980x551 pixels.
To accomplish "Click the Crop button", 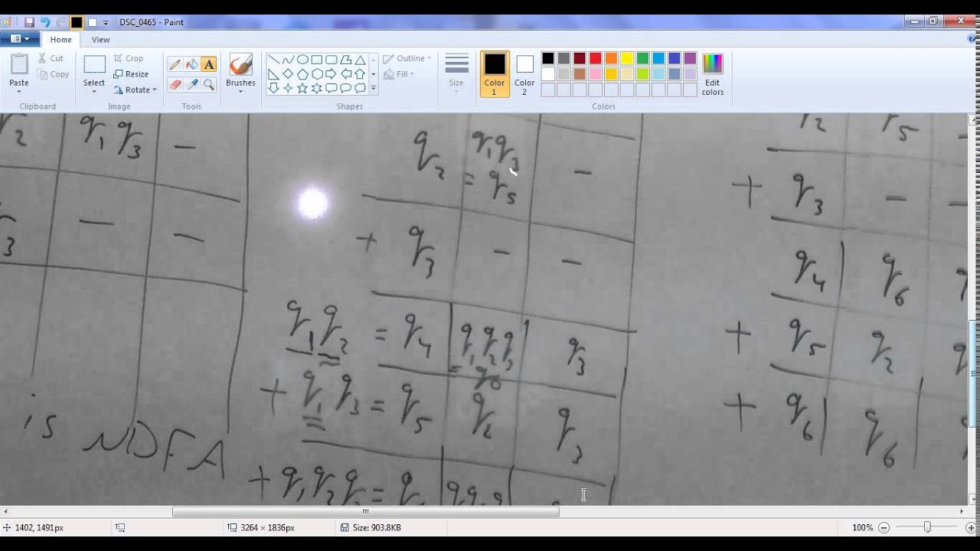I will click(x=129, y=58).
